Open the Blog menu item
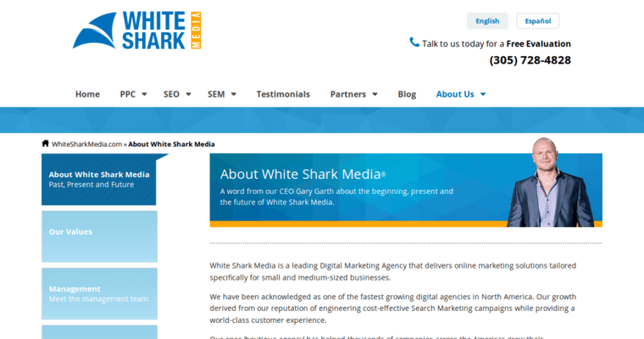Screen dimensions: 644x339 (x=407, y=94)
